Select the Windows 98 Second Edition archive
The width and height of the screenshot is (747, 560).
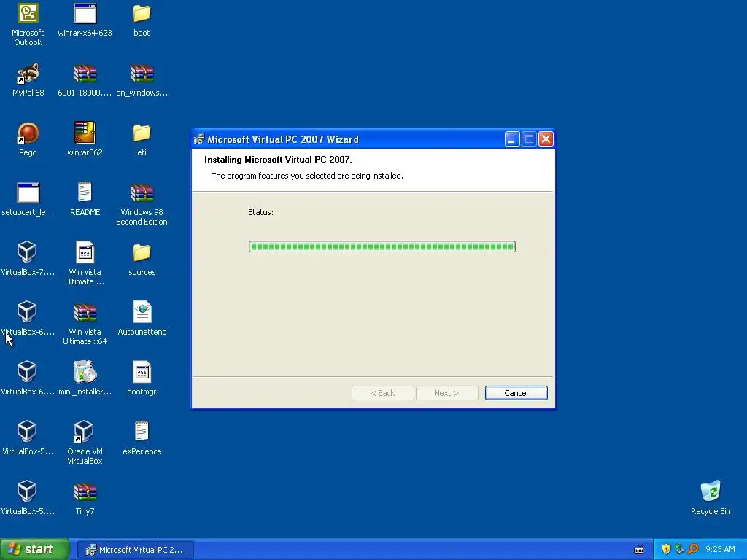(x=142, y=193)
